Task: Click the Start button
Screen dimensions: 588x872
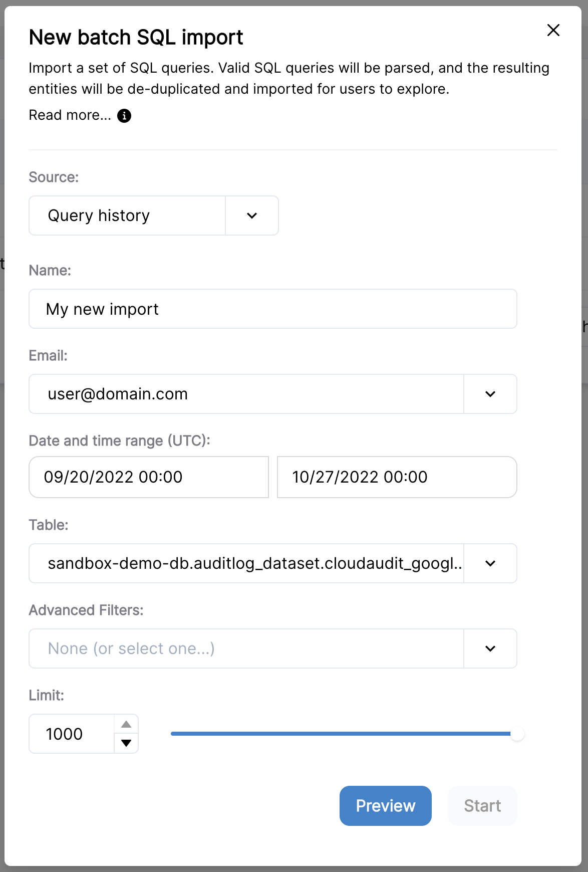Action: (482, 806)
